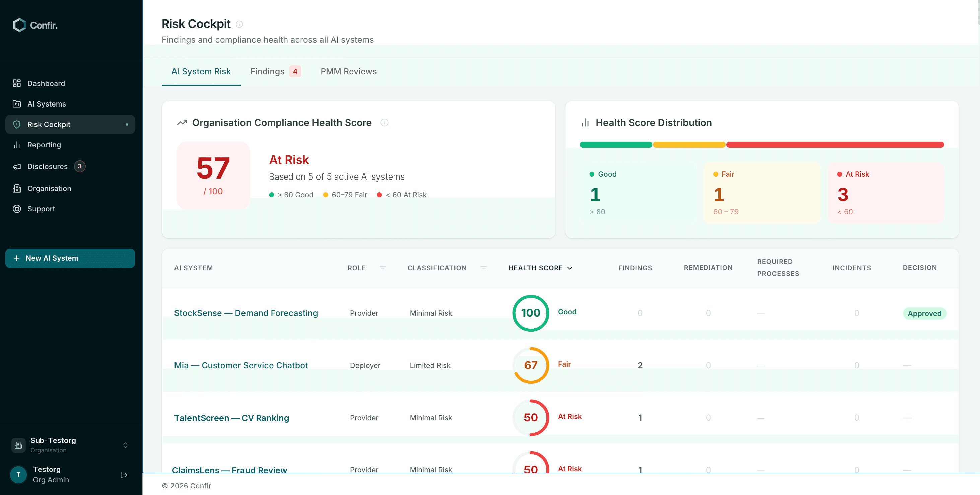Switch to the Findings tab

point(275,72)
